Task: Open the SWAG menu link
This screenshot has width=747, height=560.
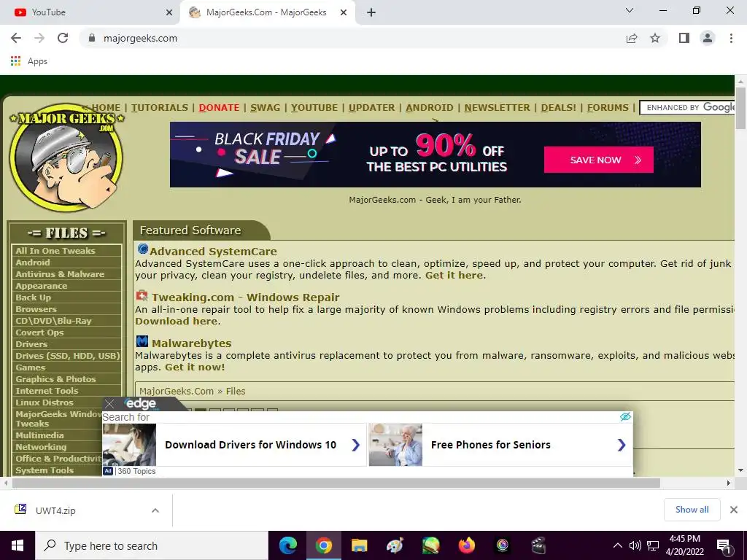Action: [x=266, y=108]
